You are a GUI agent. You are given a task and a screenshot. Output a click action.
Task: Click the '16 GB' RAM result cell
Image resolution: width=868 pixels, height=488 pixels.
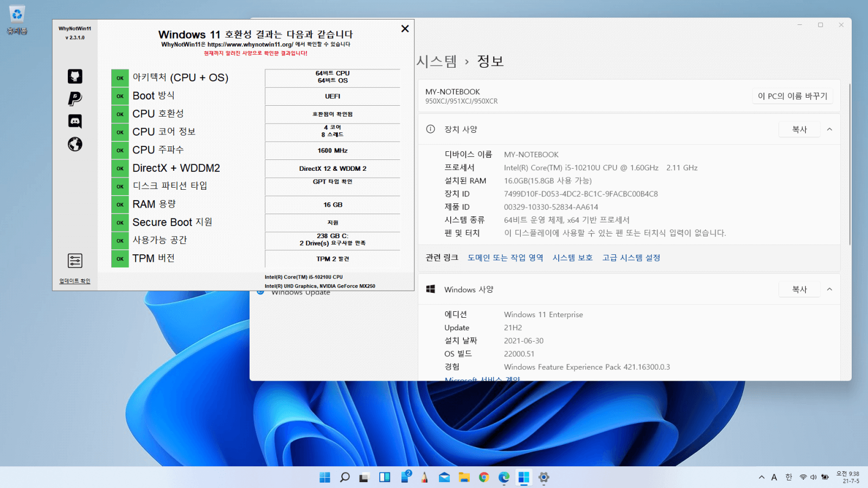(333, 204)
